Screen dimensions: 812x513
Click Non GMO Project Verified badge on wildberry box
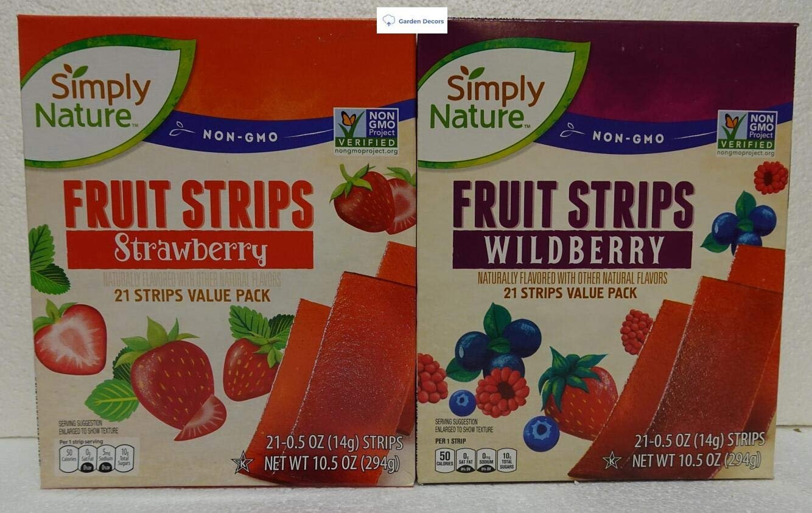(x=747, y=134)
